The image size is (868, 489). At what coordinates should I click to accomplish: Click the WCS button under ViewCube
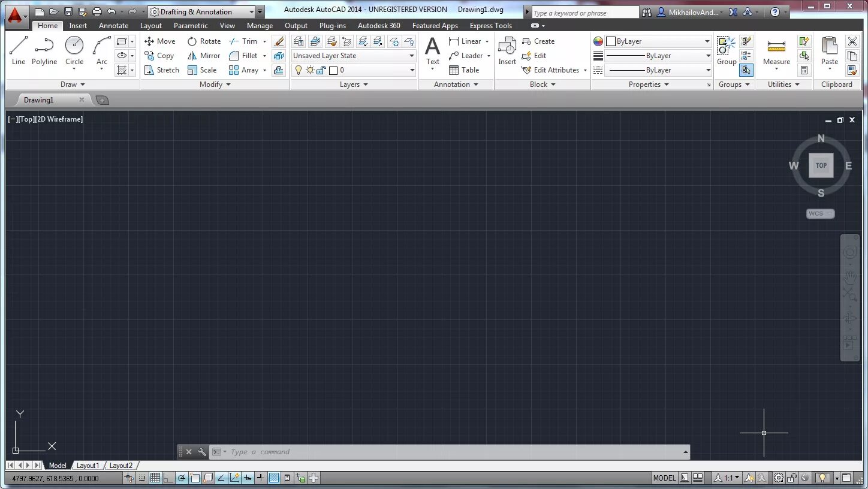point(820,214)
